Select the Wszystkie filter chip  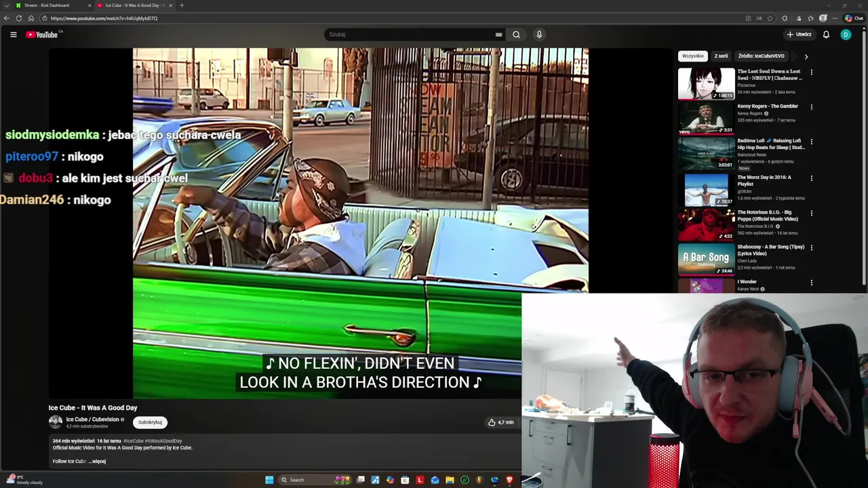[x=692, y=56]
